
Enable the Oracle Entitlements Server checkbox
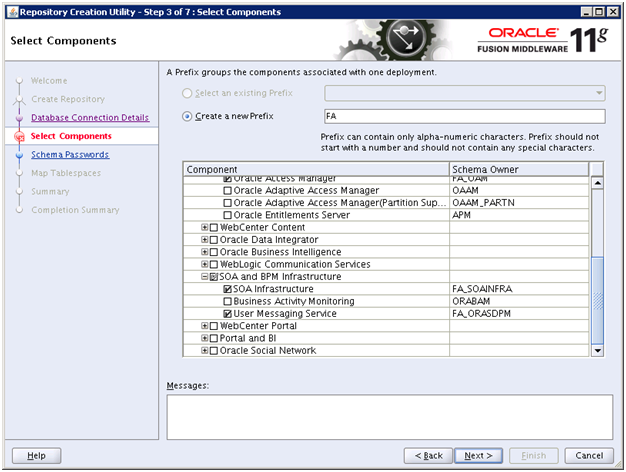pyautogui.click(x=228, y=216)
